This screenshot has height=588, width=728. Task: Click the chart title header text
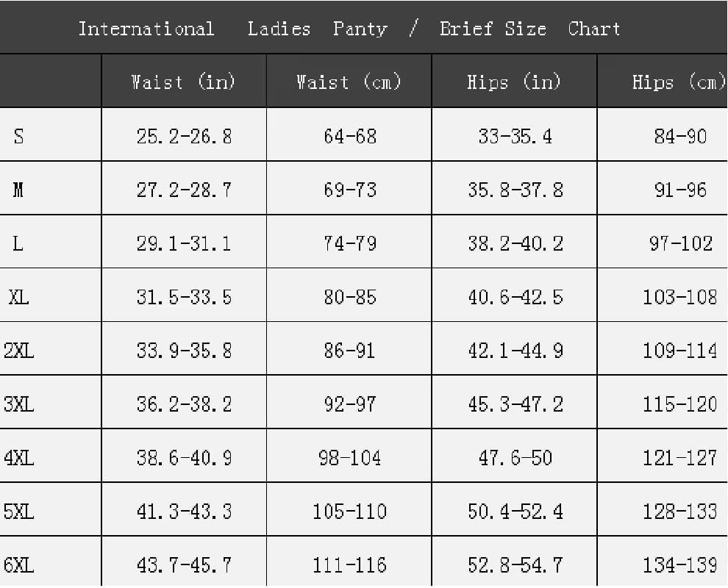click(x=349, y=29)
